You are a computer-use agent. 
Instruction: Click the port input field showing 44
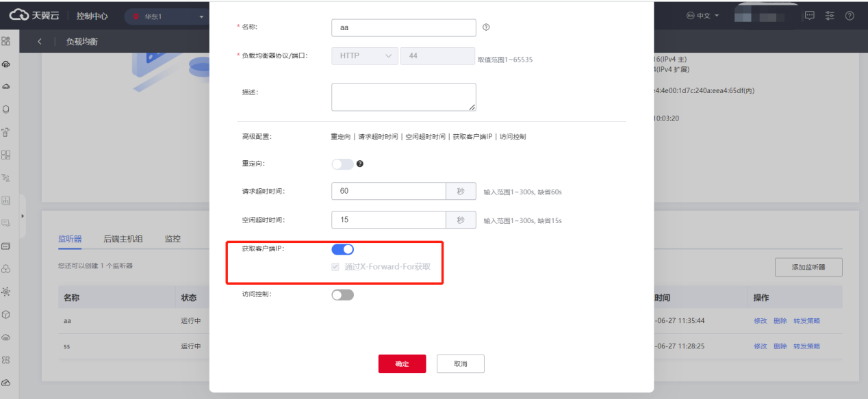[437, 56]
